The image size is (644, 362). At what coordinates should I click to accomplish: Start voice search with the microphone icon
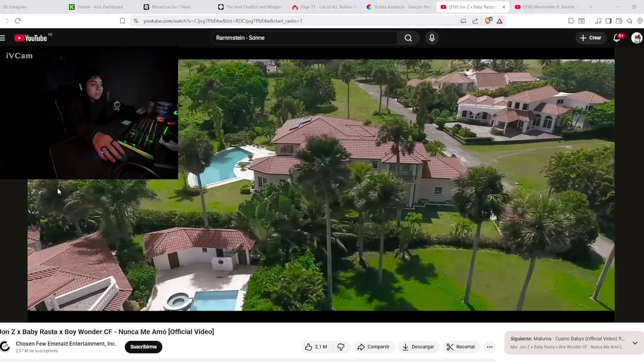click(x=432, y=38)
